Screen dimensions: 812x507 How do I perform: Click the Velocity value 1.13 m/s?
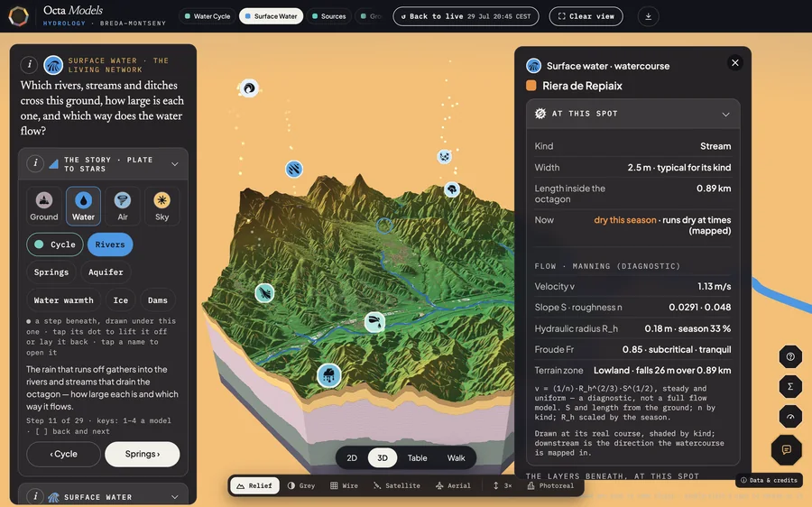[x=715, y=286]
